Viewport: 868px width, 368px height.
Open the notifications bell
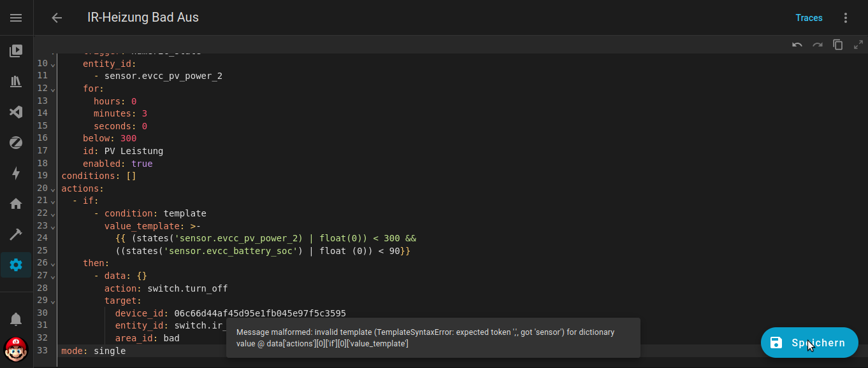(16, 318)
